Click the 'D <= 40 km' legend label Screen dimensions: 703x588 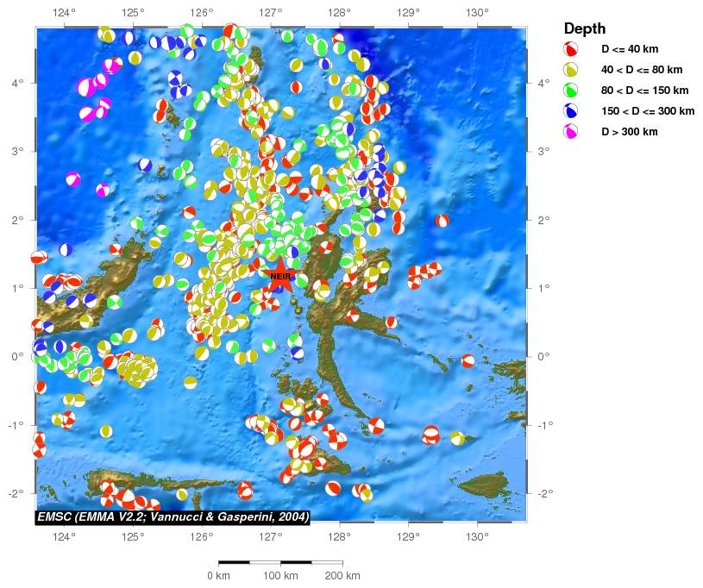(x=633, y=49)
